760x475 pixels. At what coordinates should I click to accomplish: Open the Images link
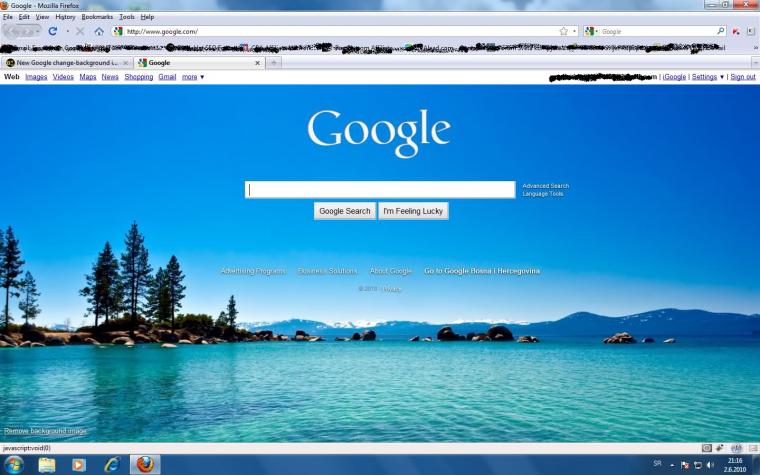(36, 77)
